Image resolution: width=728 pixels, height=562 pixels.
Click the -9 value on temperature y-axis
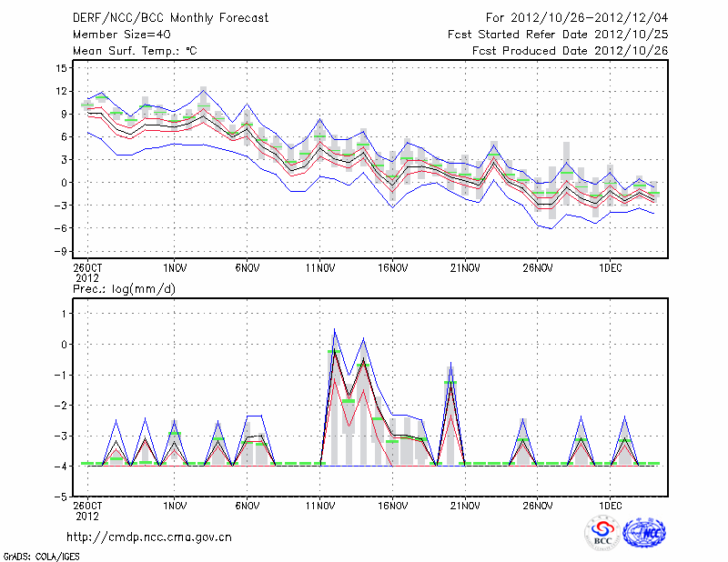pos(58,250)
